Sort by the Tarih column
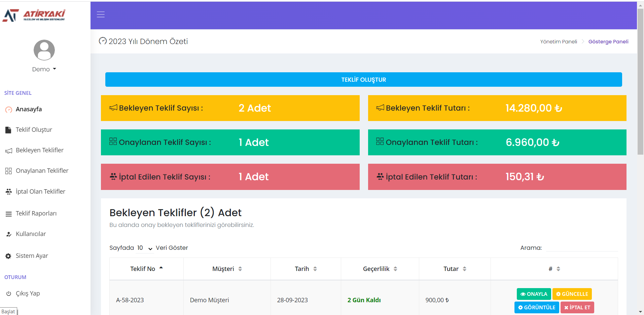 coord(306,269)
